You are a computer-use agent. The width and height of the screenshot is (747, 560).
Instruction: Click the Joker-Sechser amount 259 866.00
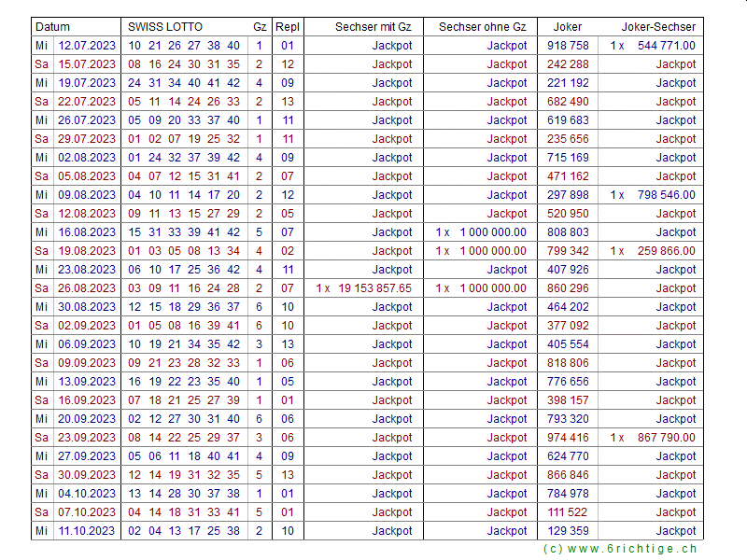click(666, 251)
